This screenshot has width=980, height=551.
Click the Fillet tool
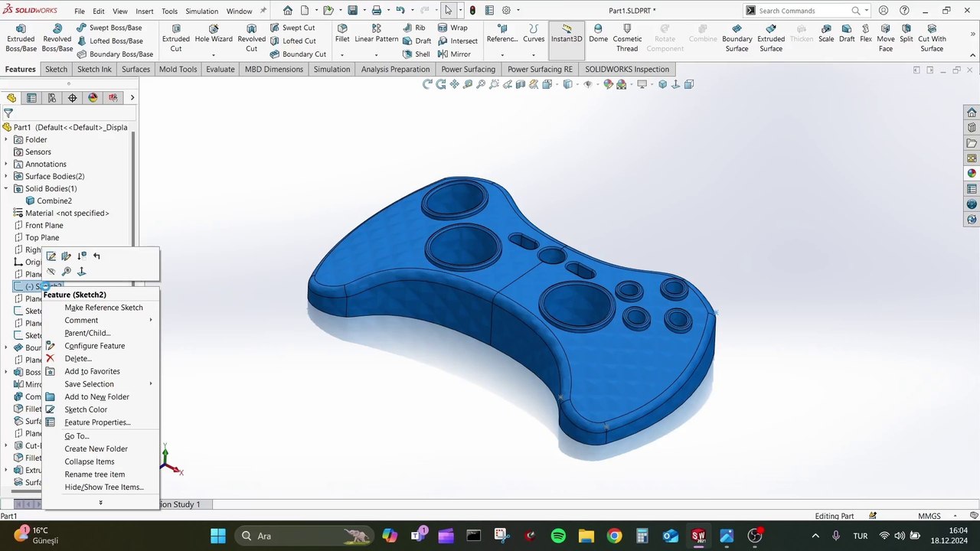[342, 34]
